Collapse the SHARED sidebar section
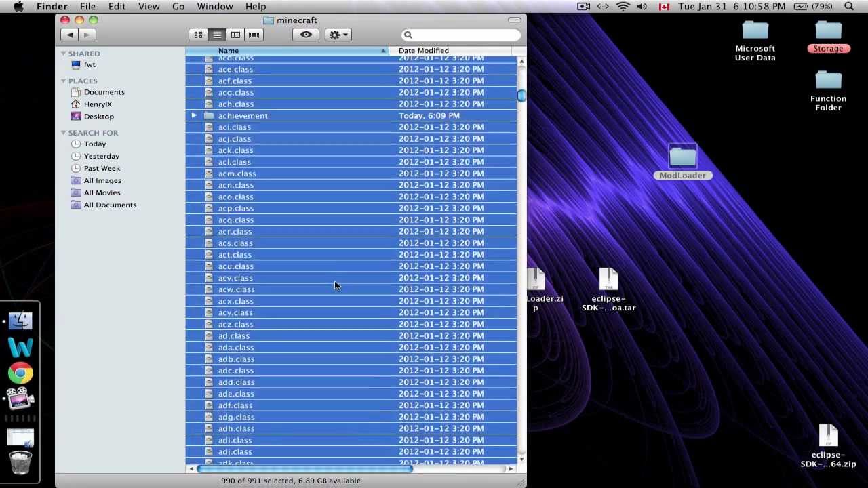Image resolution: width=868 pixels, height=488 pixels. point(63,53)
